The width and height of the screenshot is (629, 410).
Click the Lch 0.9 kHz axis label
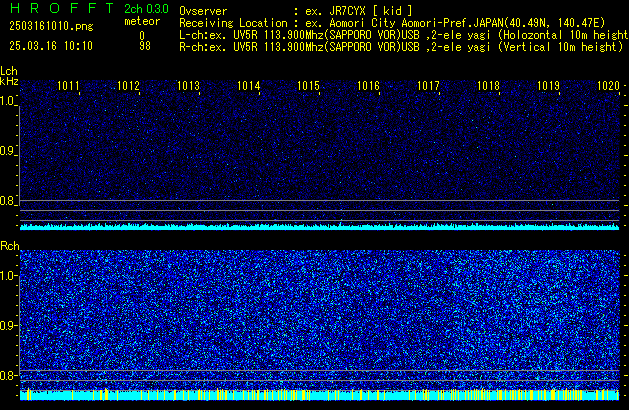coord(8,151)
